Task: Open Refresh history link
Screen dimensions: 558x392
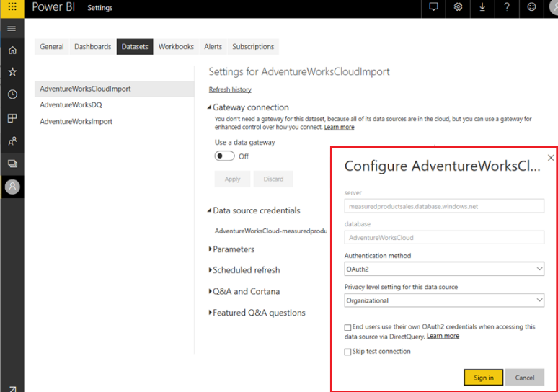Action: tap(230, 89)
